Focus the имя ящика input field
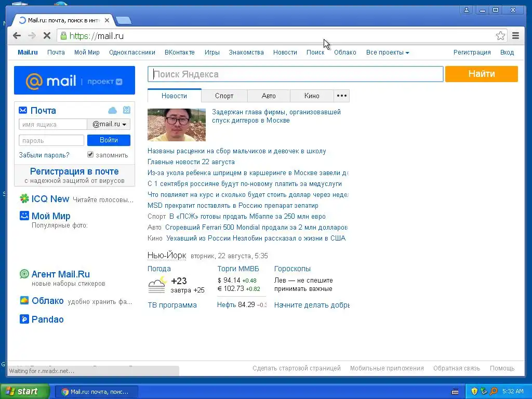This screenshot has height=399, width=532. 53,124
